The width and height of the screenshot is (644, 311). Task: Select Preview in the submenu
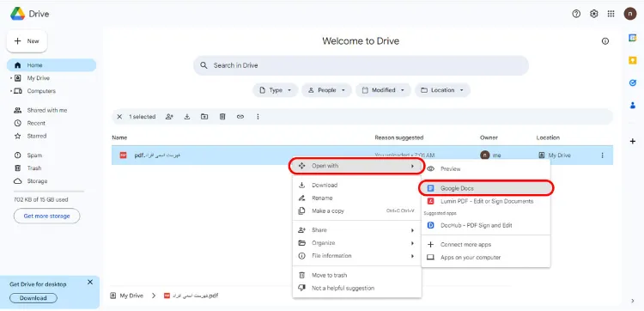pos(485,169)
